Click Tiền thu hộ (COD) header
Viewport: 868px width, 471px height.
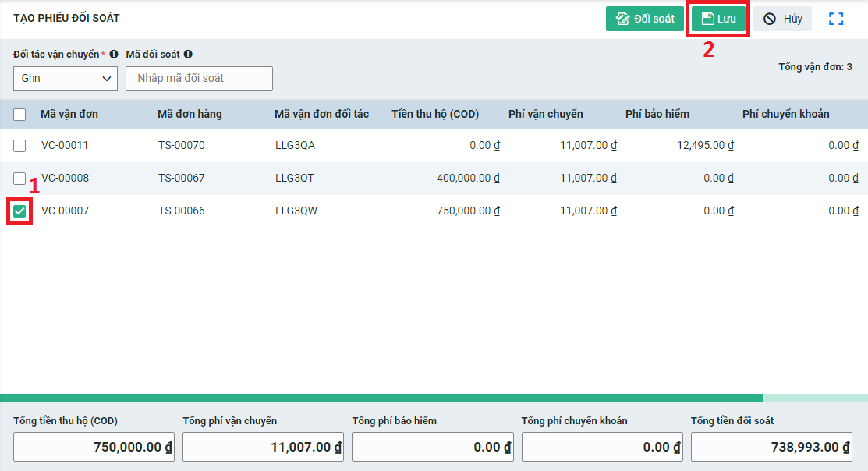click(435, 114)
